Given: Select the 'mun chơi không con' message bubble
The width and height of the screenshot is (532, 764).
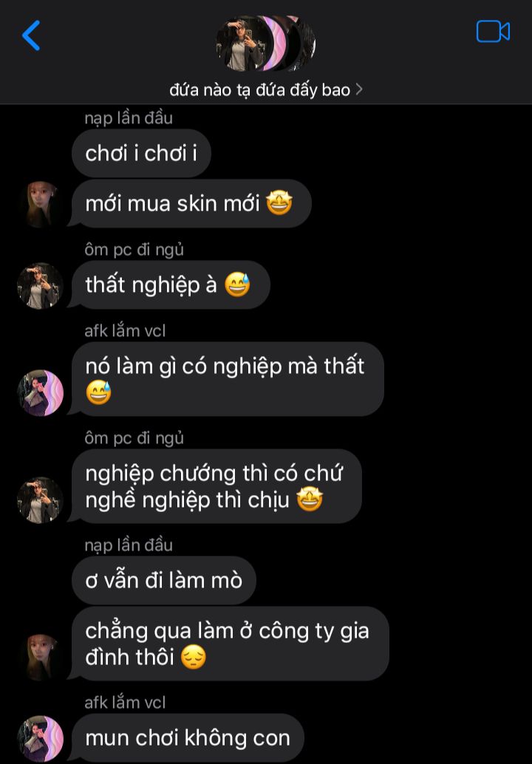Looking at the screenshot, I should [188, 738].
